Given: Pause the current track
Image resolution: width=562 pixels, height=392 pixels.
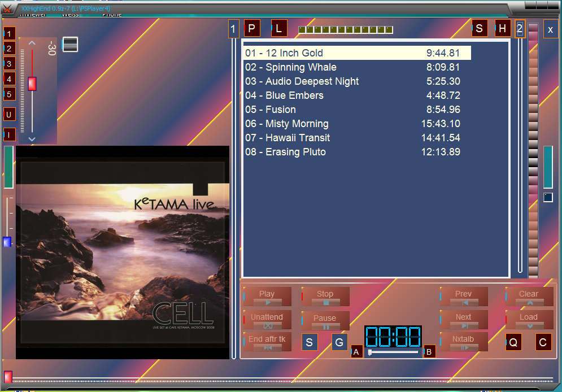Looking at the screenshot, I should [x=325, y=321].
